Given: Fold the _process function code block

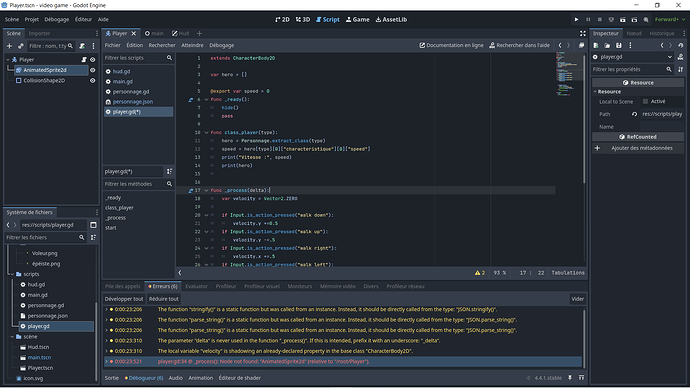Looking at the screenshot, I should pyautogui.click(x=206, y=190).
